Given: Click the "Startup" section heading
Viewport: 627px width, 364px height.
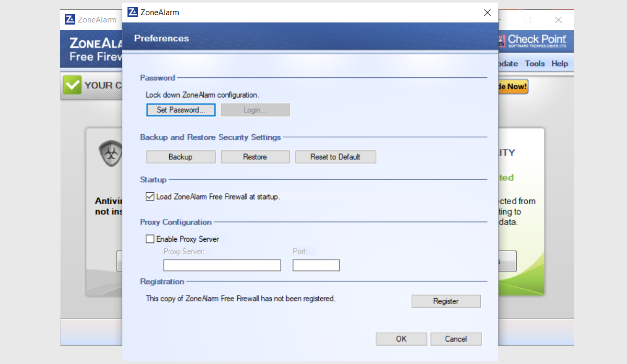Looking at the screenshot, I should click(153, 180).
